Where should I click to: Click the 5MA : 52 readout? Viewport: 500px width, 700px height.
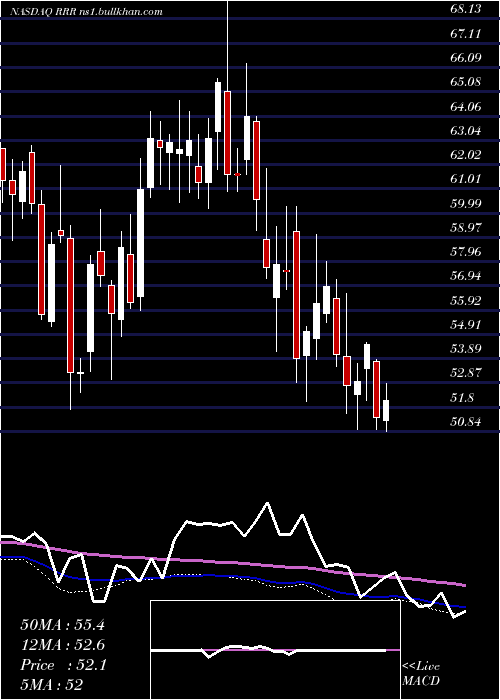pyautogui.click(x=52, y=684)
